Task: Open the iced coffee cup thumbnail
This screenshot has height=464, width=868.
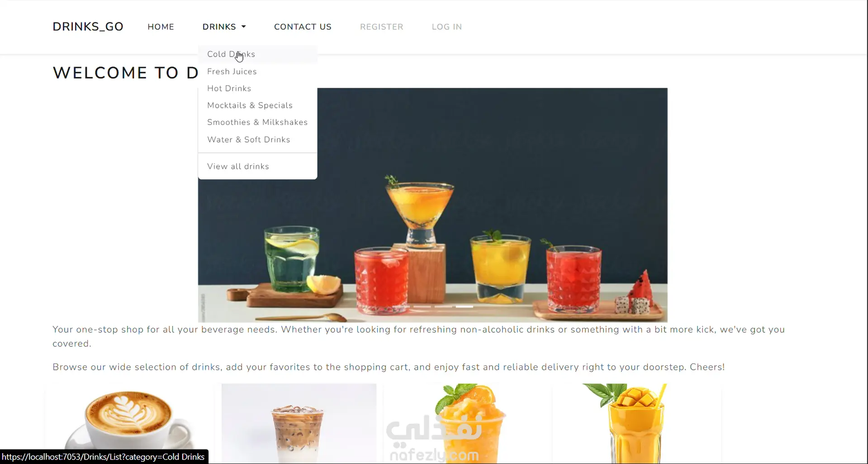Action: (299, 423)
